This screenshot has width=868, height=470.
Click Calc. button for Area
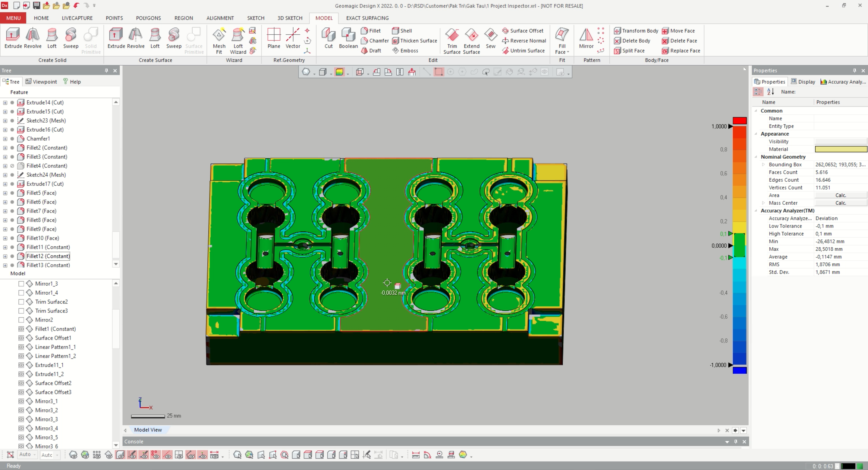[x=840, y=196]
